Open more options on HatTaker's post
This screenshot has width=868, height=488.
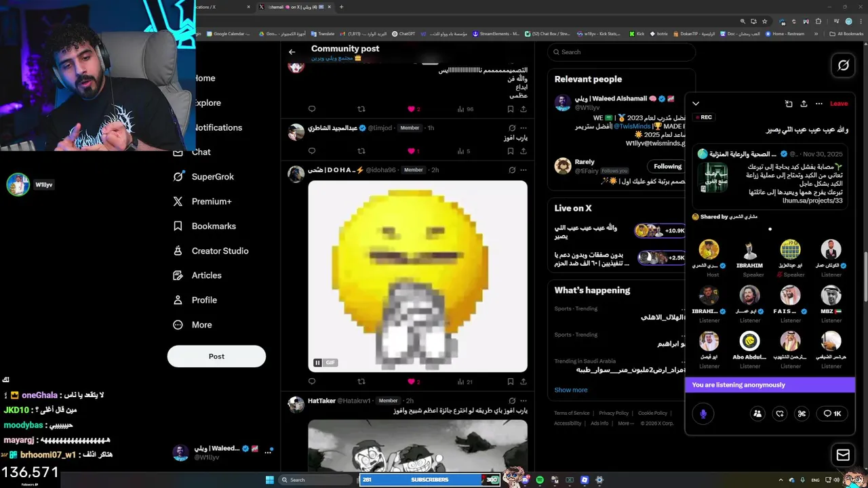coord(523,401)
